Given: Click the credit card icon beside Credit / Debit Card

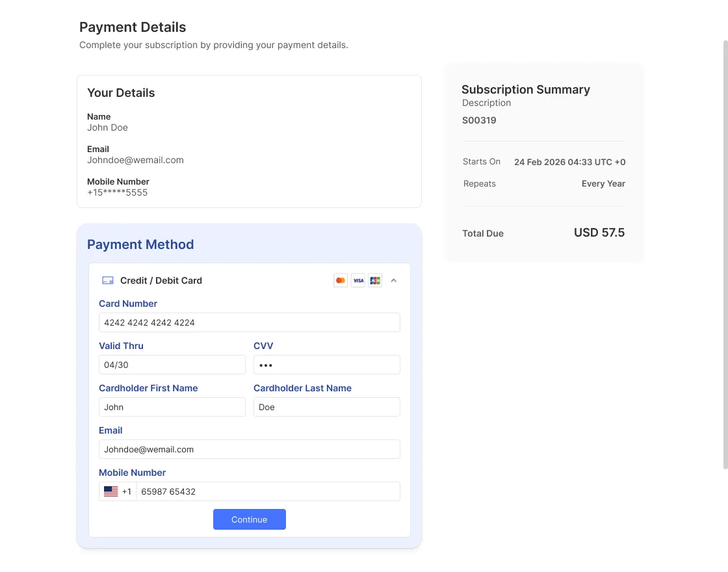Looking at the screenshot, I should coord(107,280).
